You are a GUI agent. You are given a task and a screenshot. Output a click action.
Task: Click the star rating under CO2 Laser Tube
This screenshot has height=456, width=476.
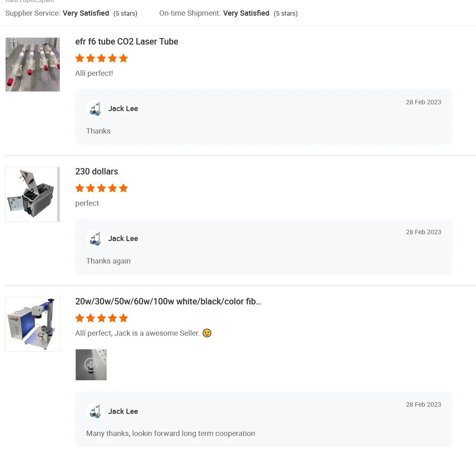[101, 59]
